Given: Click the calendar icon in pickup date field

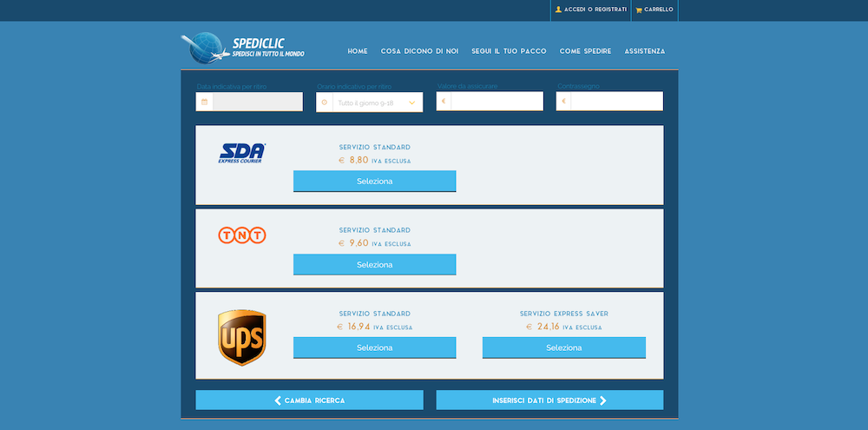Looking at the screenshot, I should pos(204,102).
